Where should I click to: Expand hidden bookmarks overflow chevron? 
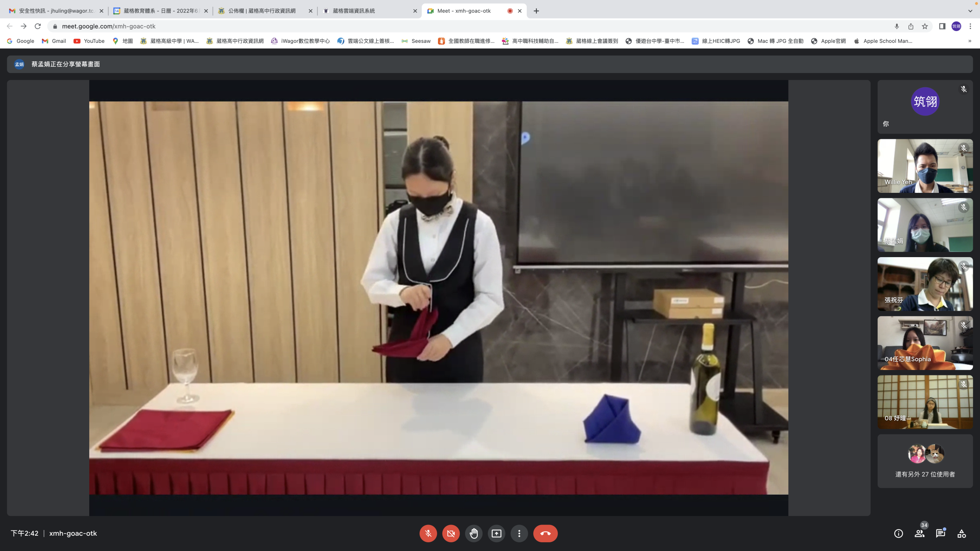[x=970, y=41]
